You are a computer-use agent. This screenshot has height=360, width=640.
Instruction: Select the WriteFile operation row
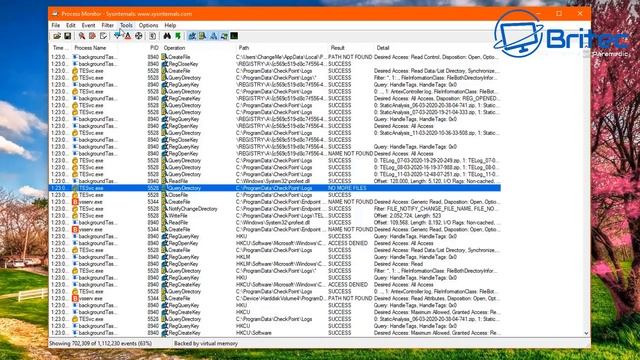point(275,216)
